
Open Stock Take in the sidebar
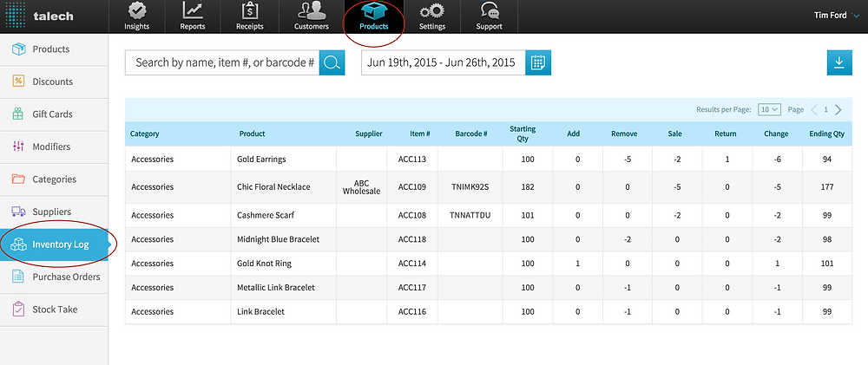(54, 310)
